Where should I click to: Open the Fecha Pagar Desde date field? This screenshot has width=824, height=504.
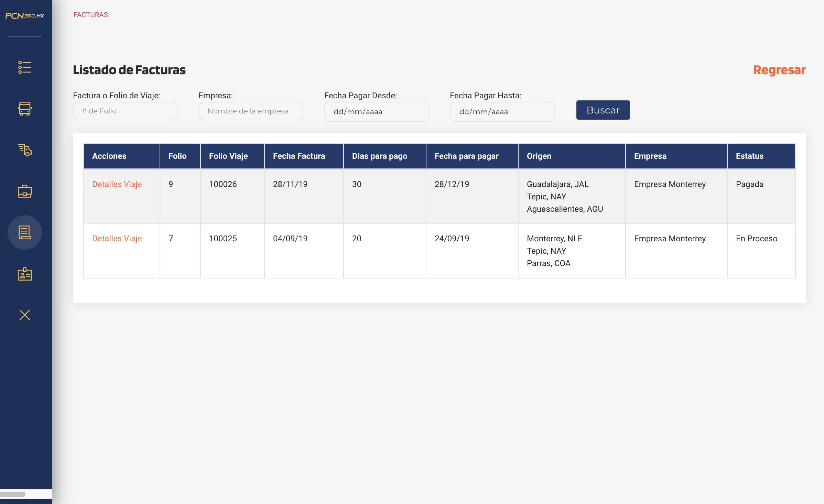click(x=377, y=112)
